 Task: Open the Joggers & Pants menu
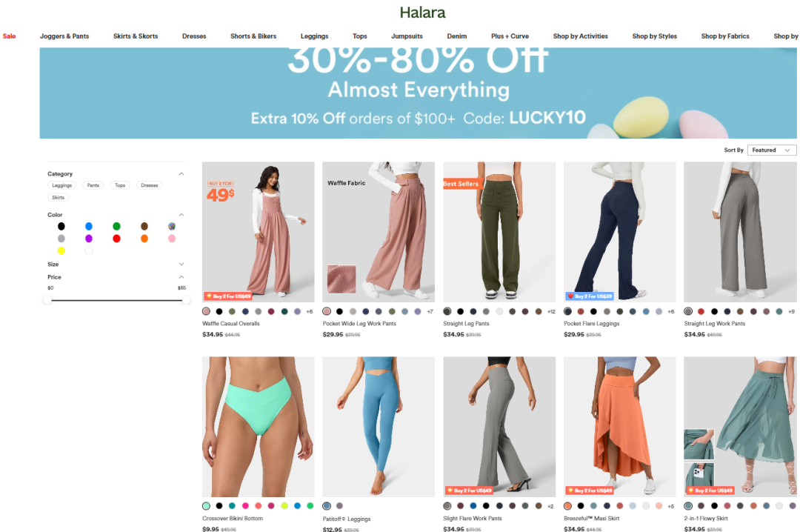click(64, 36)
